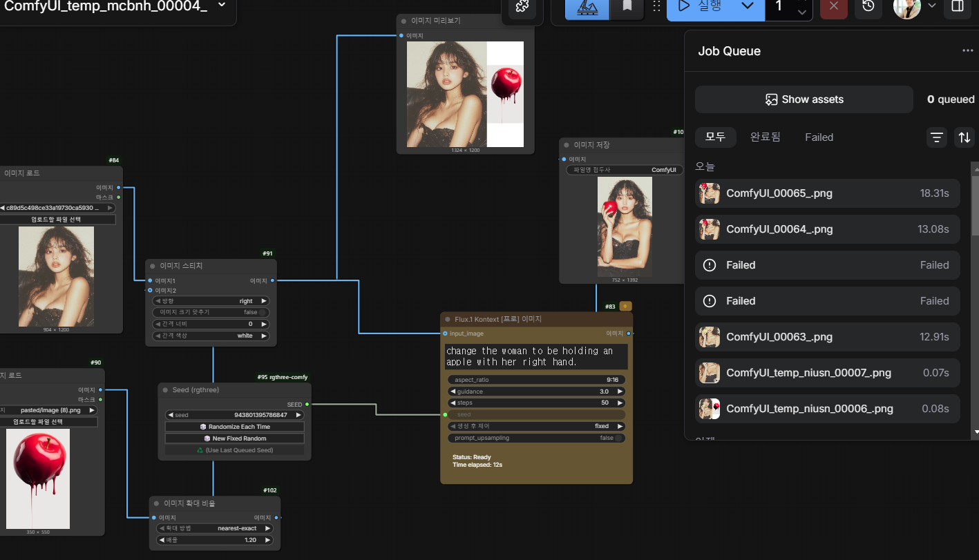Grab the dotted drag handle beside Run

pos(656,6)
